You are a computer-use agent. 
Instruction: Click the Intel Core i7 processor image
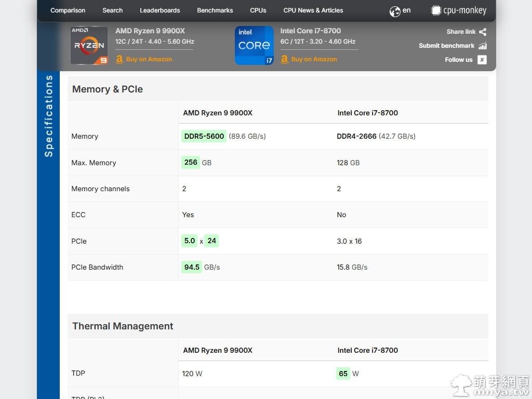coord(254,46)
